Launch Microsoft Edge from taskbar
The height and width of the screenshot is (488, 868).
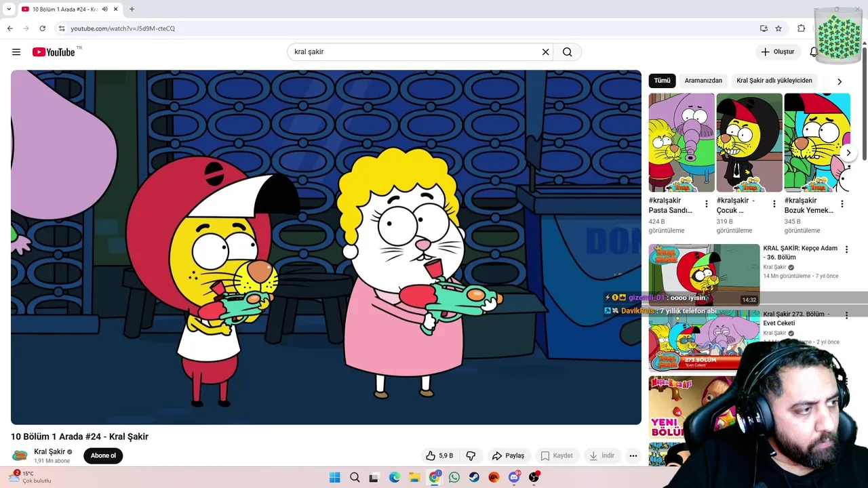[x=395, y=477]
